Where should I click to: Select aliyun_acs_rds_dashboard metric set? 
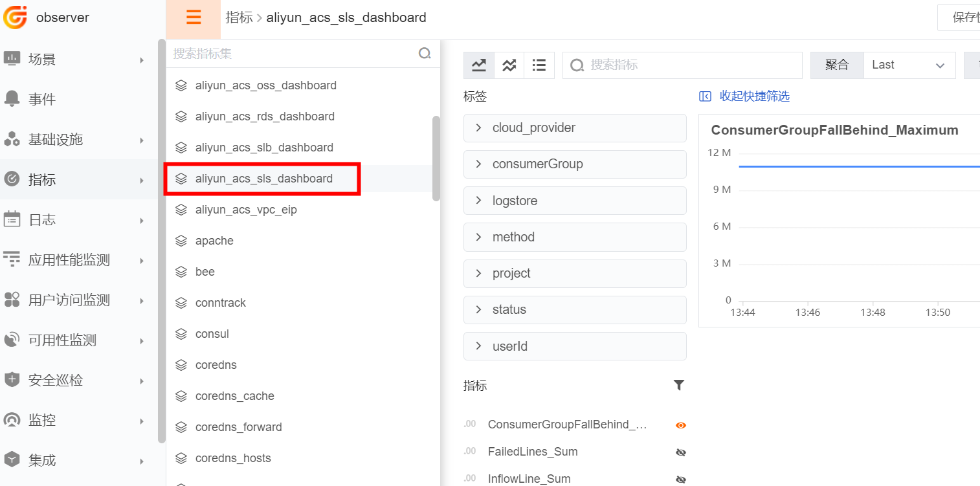pyautogui.click(x=265, y=116)
